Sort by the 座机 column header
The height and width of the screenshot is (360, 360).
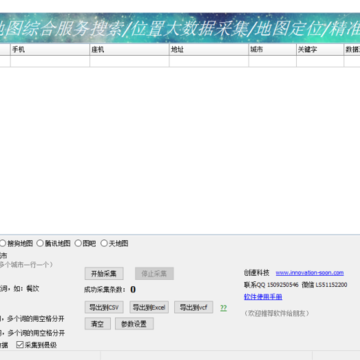point(129,50)
